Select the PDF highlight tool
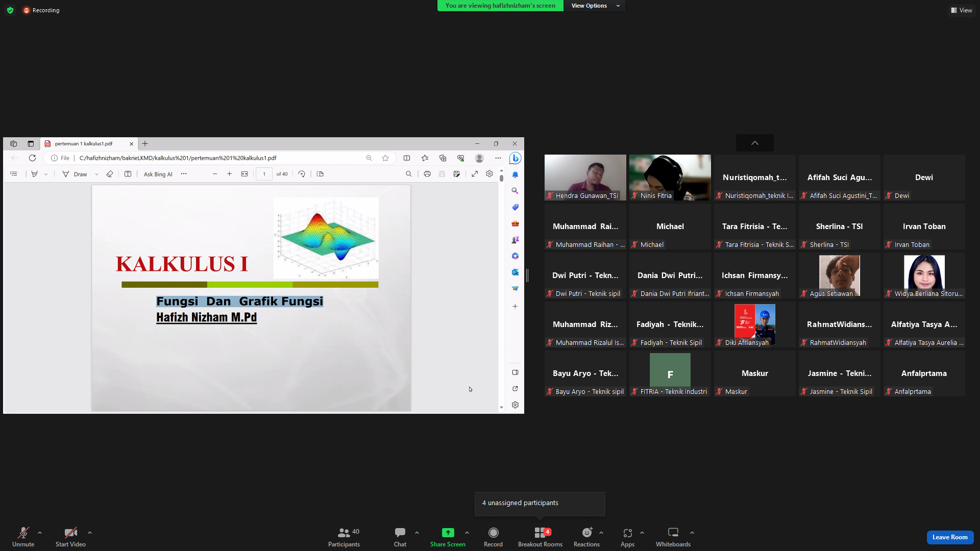 pos(34,174)
